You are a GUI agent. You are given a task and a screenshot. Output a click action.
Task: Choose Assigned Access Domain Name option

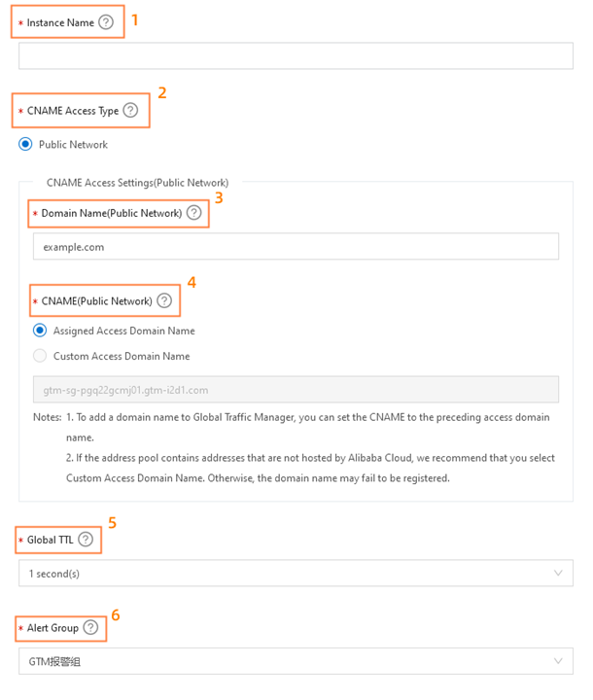tap(40, 331)
